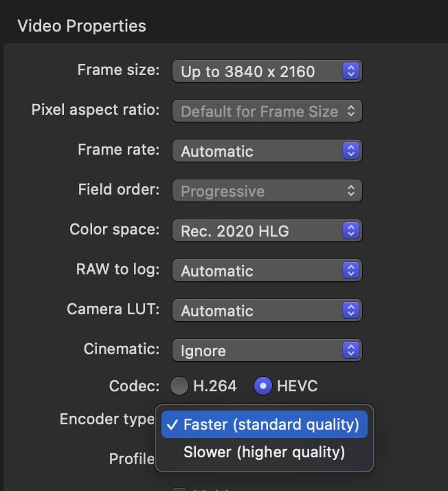The image size is (448, 491).
Task: Click the Encoder type label
Action: coord(107,419)
